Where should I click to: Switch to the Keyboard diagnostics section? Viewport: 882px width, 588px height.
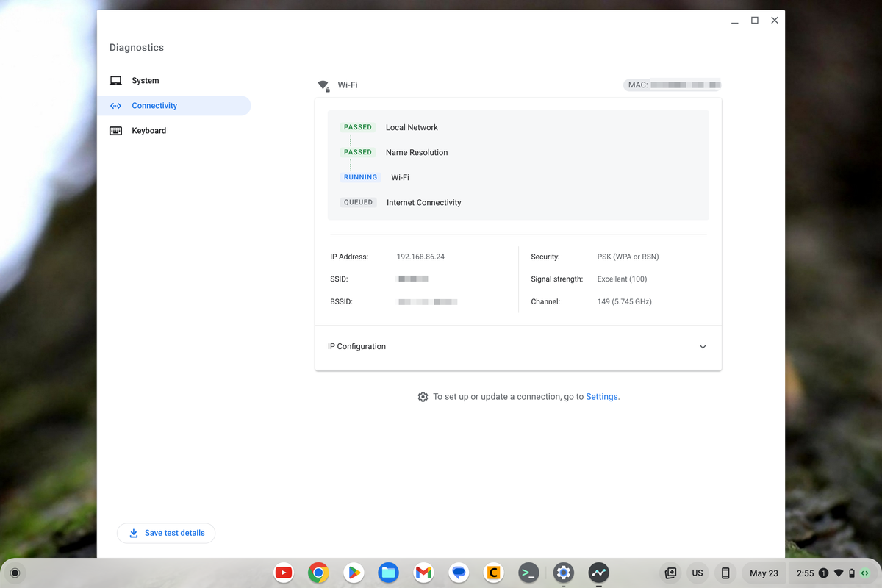click(x=148, y=130)
